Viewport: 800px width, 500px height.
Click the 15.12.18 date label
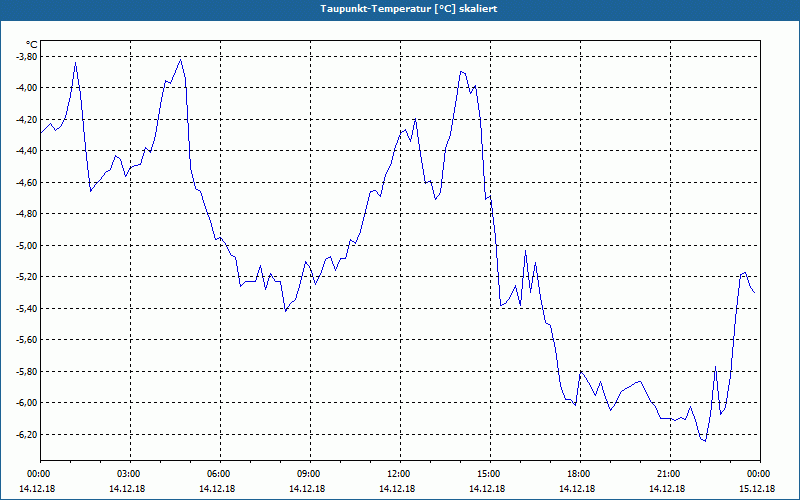[x=757, y=488]
